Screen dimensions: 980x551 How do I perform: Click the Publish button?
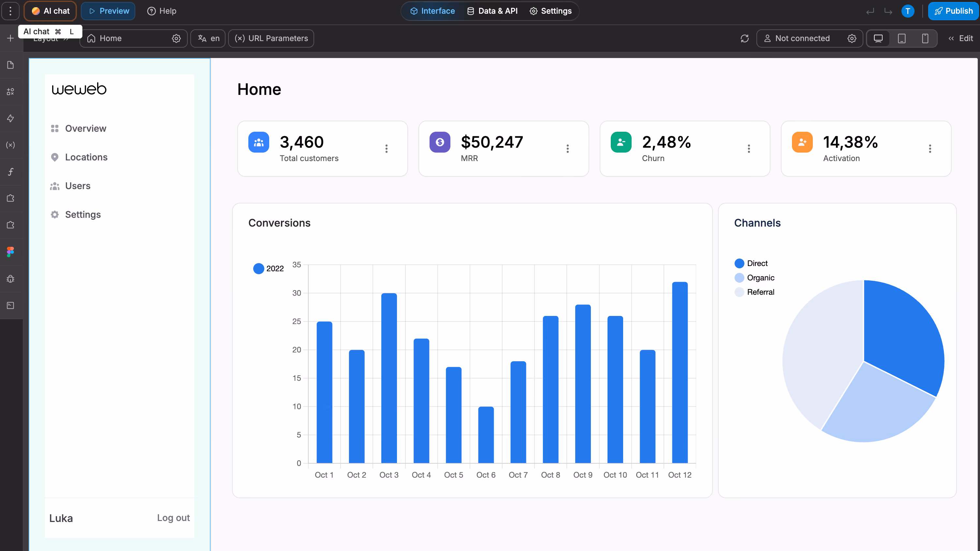954,11
